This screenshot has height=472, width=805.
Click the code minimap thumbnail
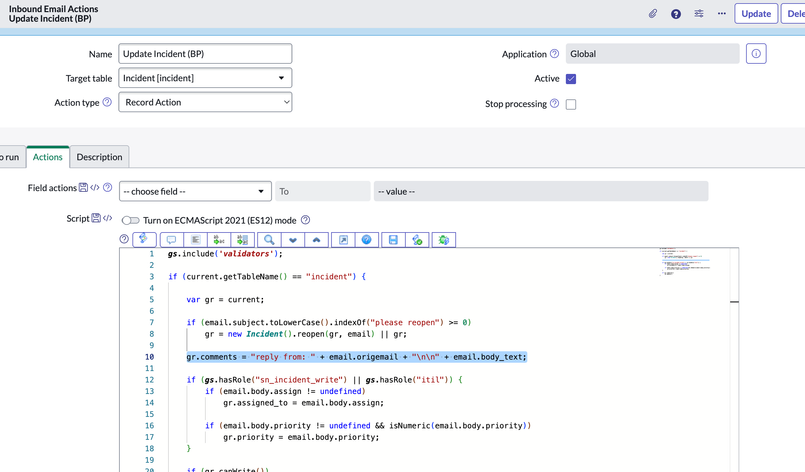685,262
